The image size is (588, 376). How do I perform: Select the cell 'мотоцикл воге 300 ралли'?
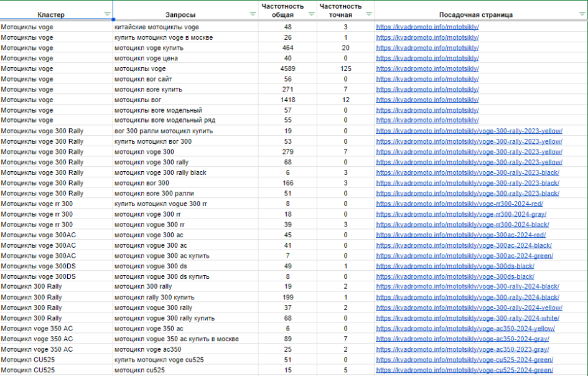[185, 193]
